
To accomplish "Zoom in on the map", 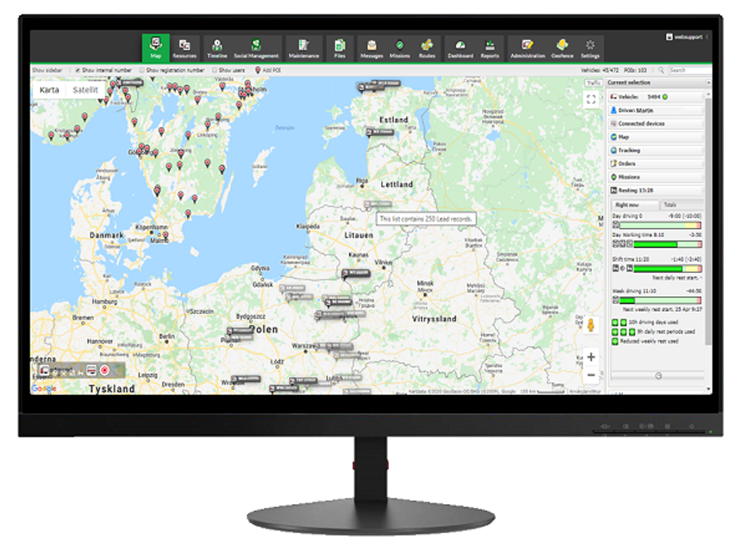I will coord(591,357).
